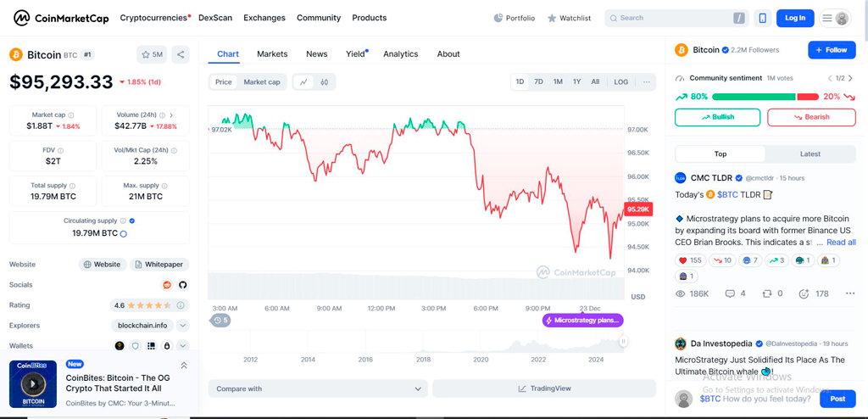Set chart range to 1D
Screen dimensions: 868x419
click(x=520, y=82)
